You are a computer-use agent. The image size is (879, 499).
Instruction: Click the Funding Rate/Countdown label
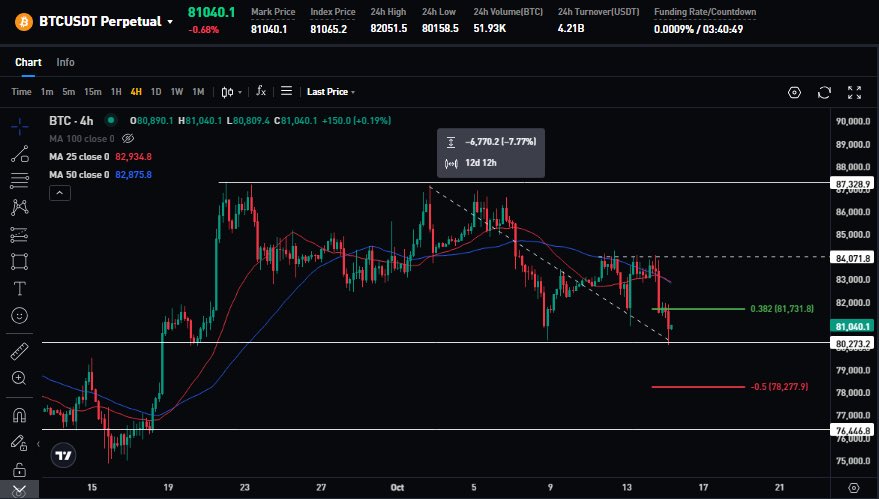705,12
